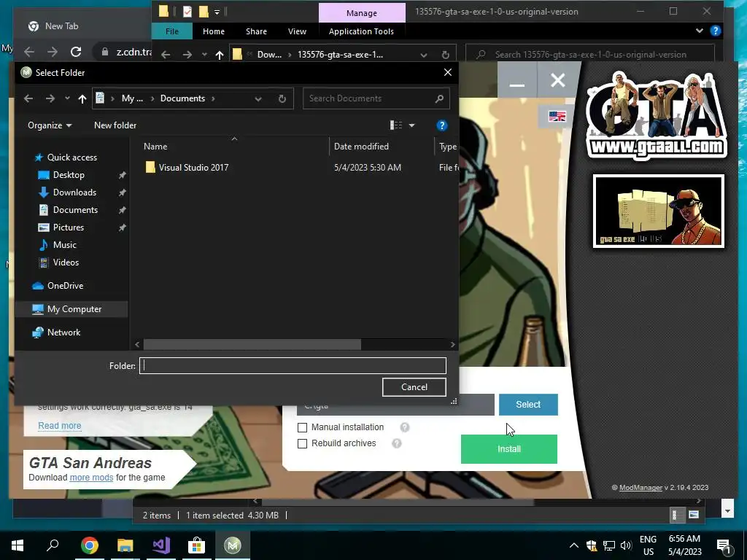Go up one folder in Explorer window
Screen dimensions: 747x560
(219, 55)
